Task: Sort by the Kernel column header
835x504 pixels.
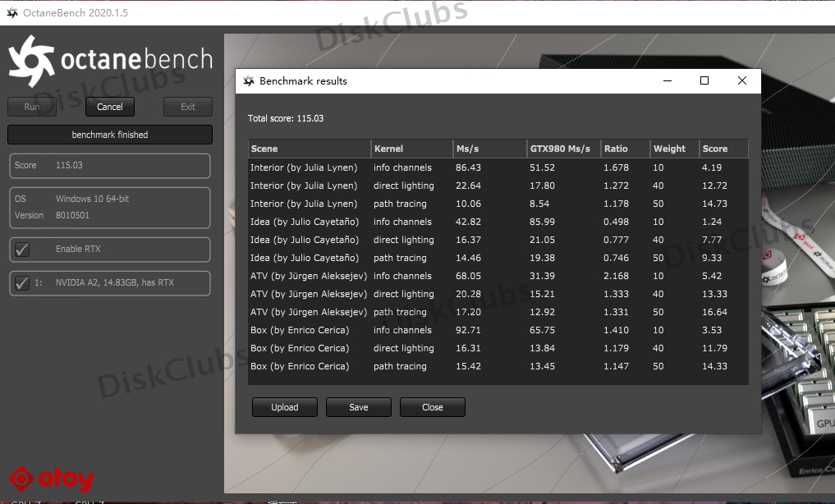Action: [x=411, y=149]
